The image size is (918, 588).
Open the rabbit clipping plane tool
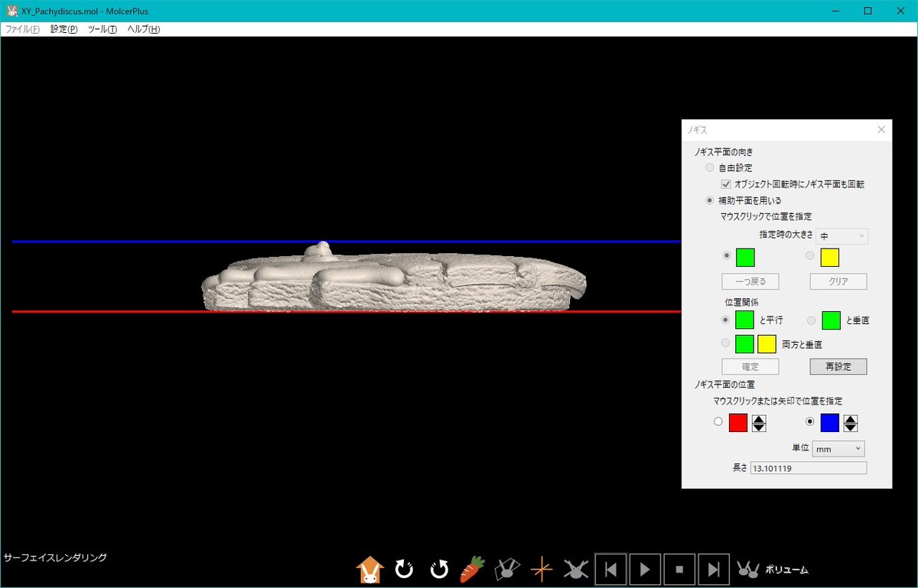pyautogui.click(x=506, y=569)
